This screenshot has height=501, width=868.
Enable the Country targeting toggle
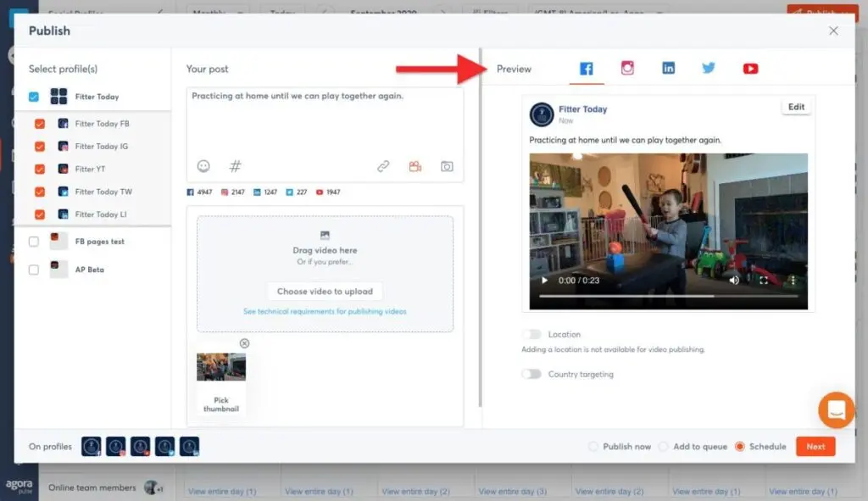click(x=531, y=374)
